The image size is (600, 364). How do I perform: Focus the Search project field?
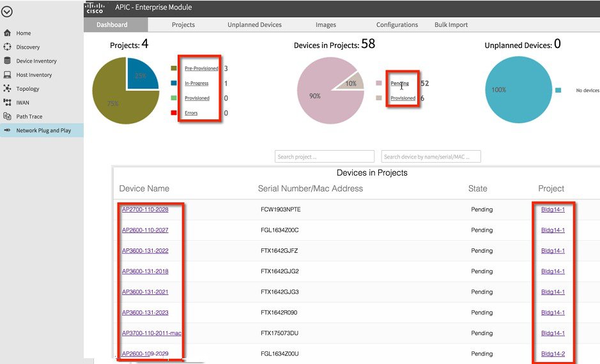(325, 156)
